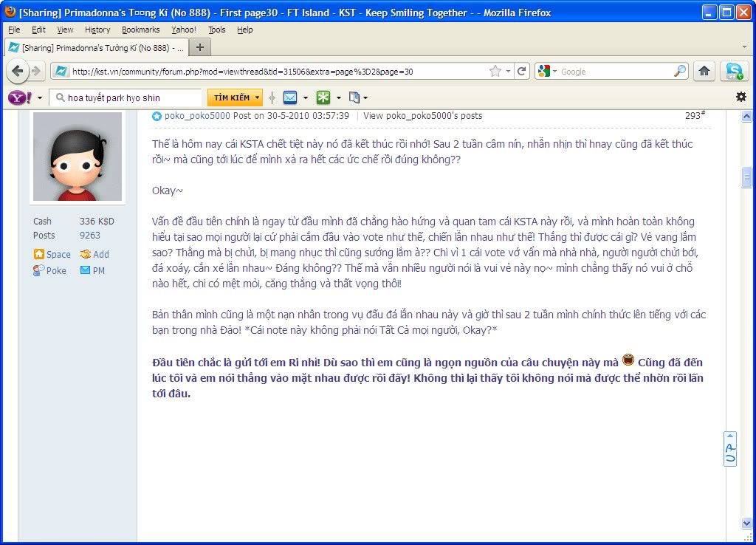Viewport: 756px width, 545px height.
Task: Open Yahoo toolbar settings gear
Action: 741,97
